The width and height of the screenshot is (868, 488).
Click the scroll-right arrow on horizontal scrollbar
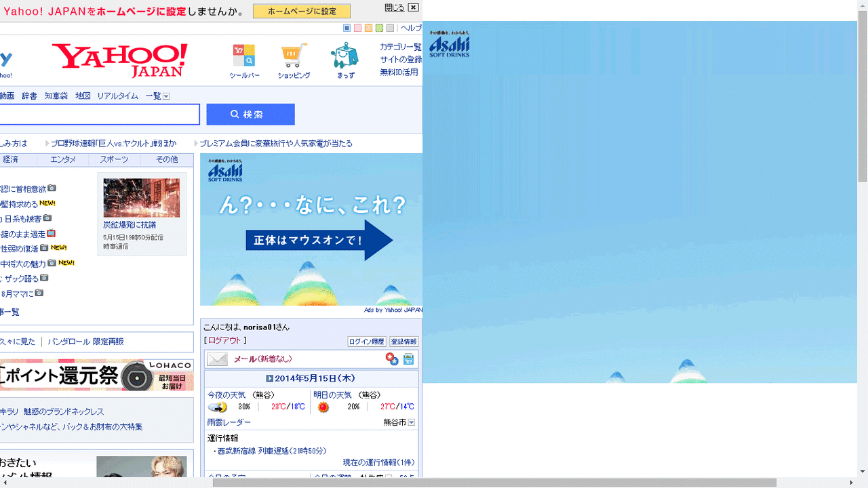tap(852, 483)
